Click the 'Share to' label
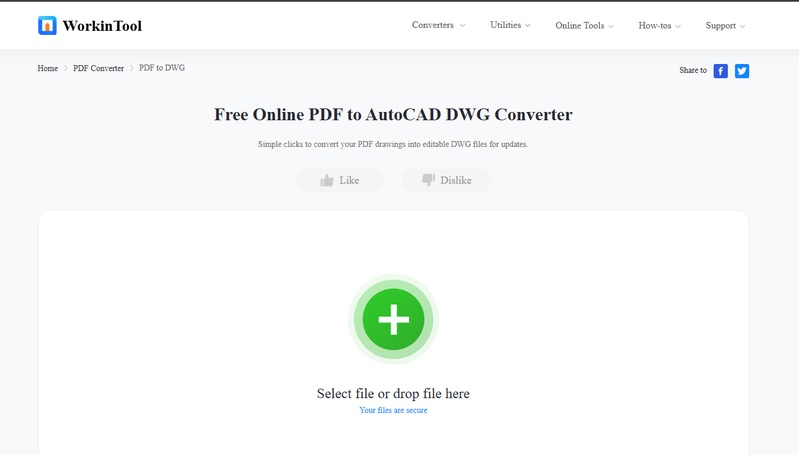The height and width of the screenshot is (455, 799). (693, 70)
